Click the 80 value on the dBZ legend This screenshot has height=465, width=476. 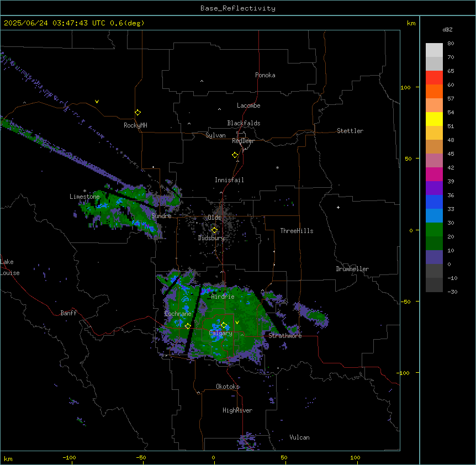coord(451,44)
